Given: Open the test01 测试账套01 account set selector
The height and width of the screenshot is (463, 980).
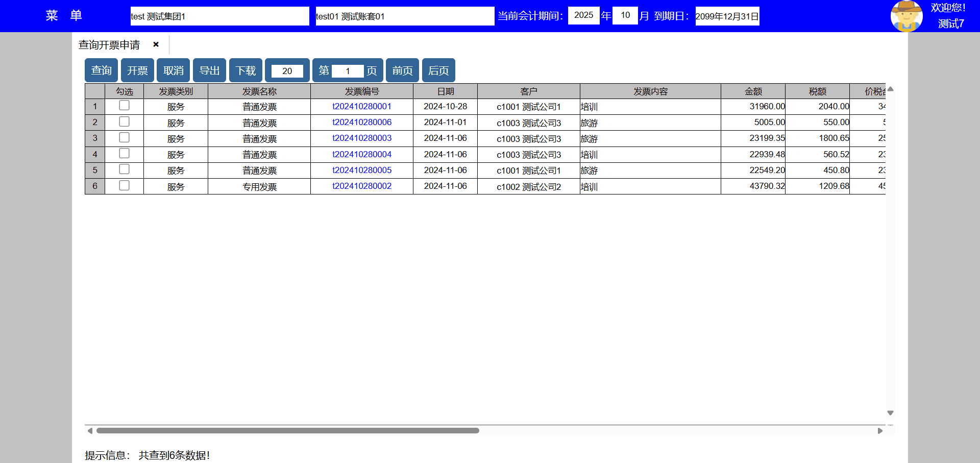Looking at the screenshot, I should (404, 16).
